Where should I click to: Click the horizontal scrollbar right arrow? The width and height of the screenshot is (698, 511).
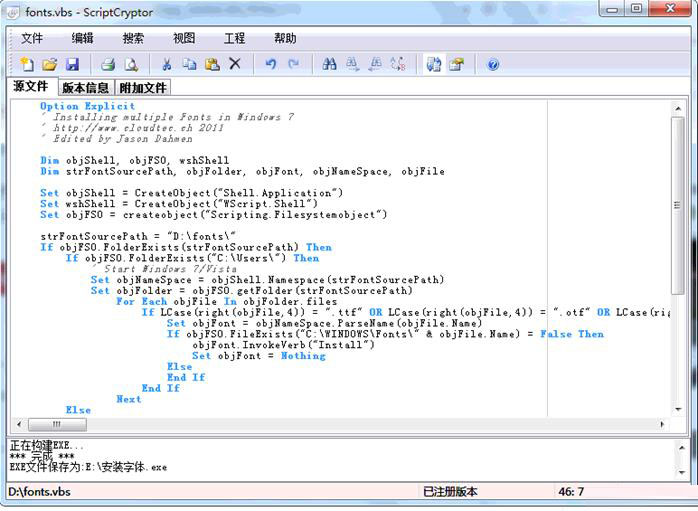(x=662, y=425)
